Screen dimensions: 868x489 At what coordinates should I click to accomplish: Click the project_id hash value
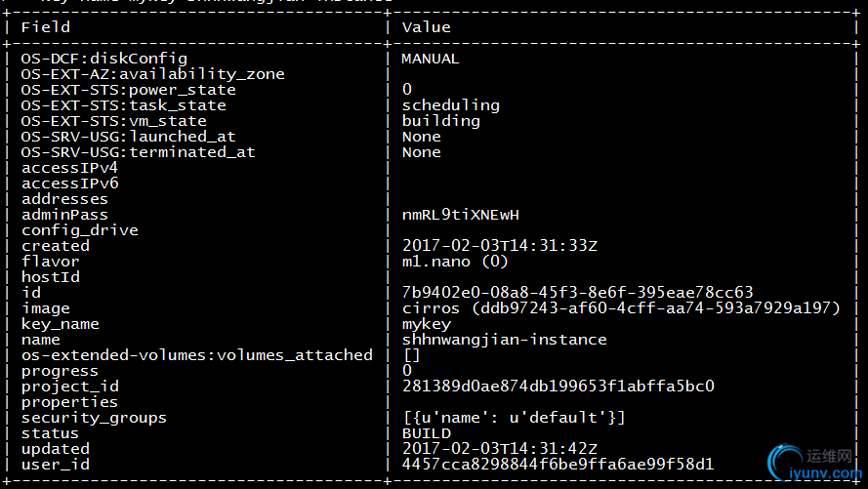click(x=558, y=387)
